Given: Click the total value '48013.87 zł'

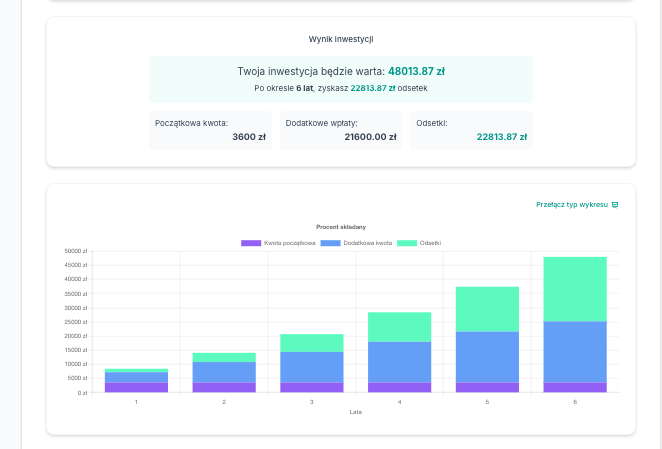Looking at the screenshot, I should coord(416,71).
